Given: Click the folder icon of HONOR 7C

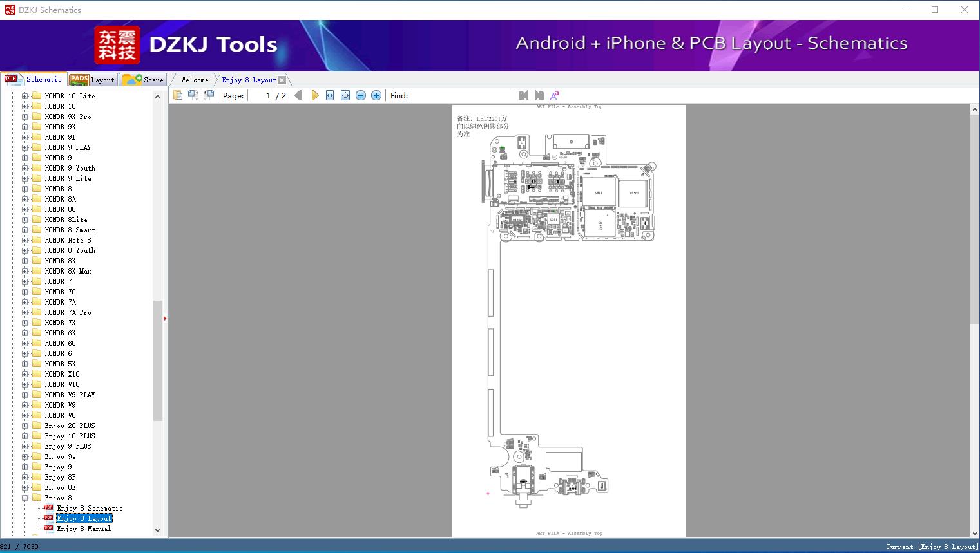Looking at the screenshot, I should pyautogui.click(x=37, y=292).
